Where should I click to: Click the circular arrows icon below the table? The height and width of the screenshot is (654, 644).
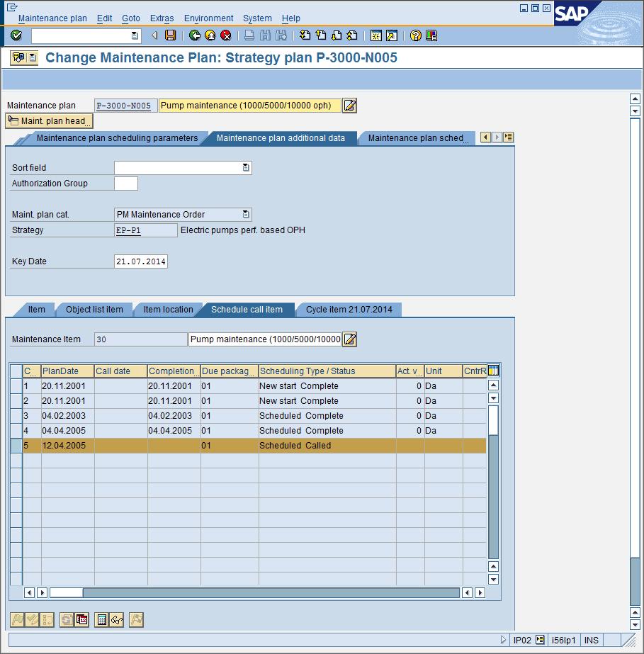pyautogui.click(x=67, y=620)
